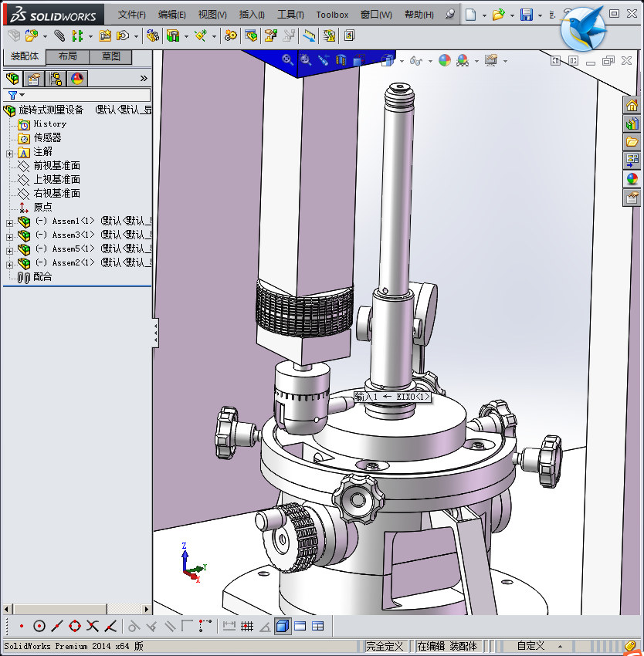The image size is (644, 656).
Task: Click the Section View icon in viewport
Action: pyautogui.click(x=341, y=60)
